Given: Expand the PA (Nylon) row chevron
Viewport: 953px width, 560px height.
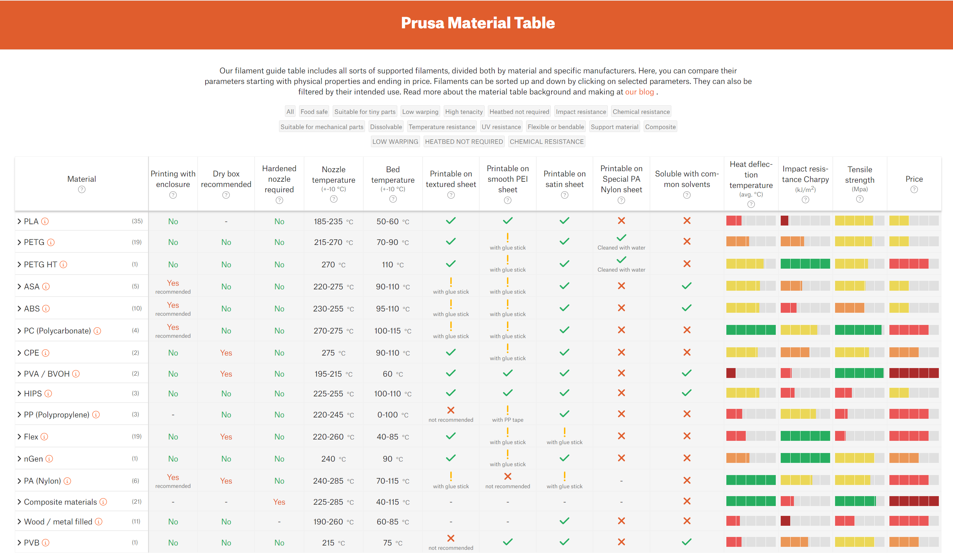Looking at the screenshot, I should (19, 481).
